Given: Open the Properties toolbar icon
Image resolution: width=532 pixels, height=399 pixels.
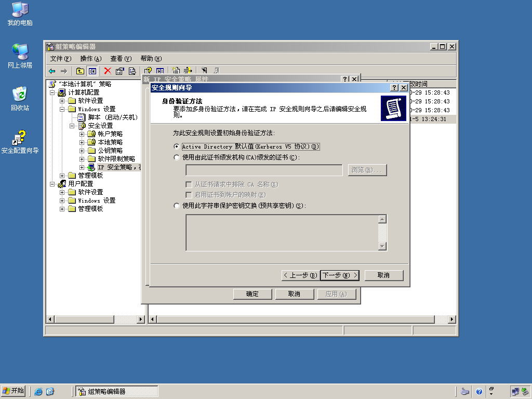Looking at the screenshot, I should [x=120, y=71].
